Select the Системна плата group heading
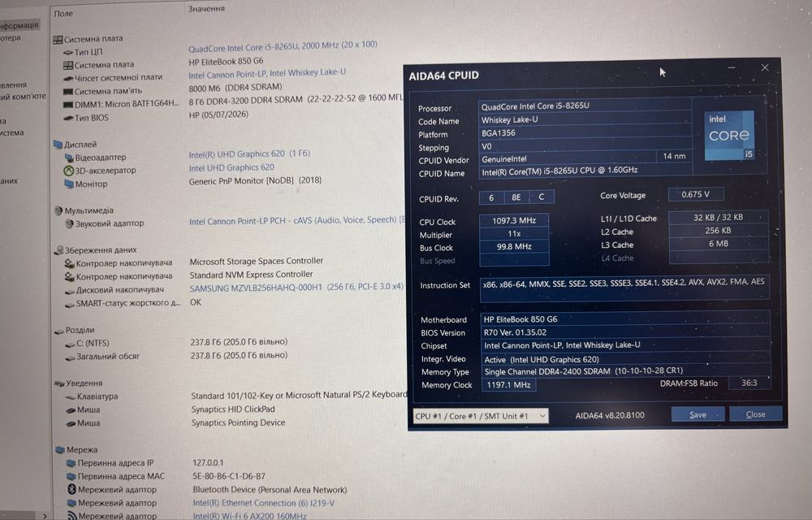 (93, 39)
